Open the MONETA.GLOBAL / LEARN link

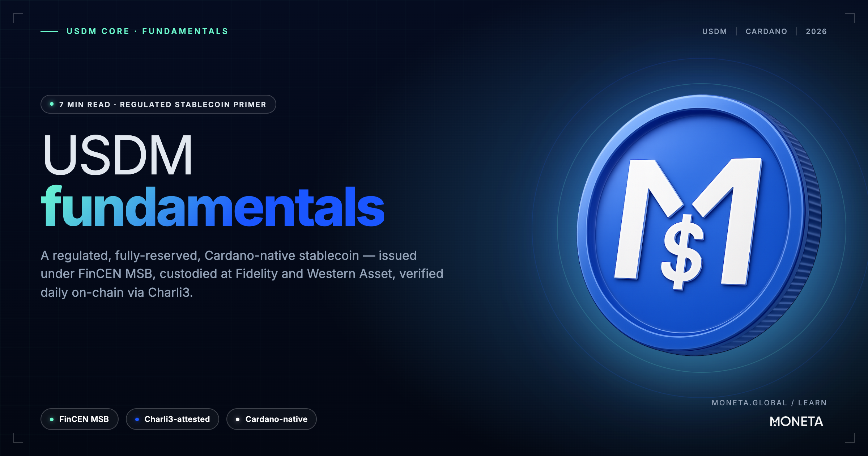click(769, 403)
